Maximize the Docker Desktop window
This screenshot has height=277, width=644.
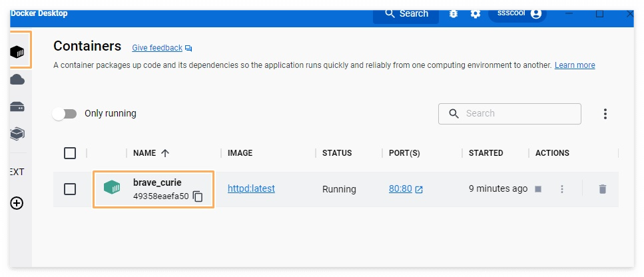599,13
